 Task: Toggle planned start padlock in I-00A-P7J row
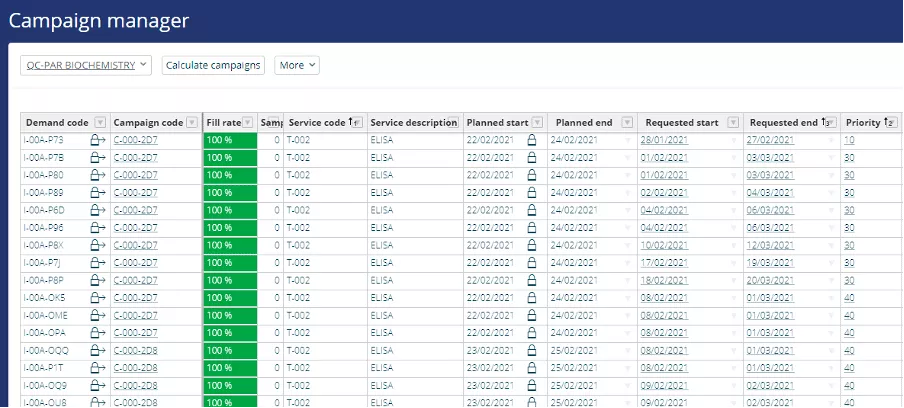pos(532,263)
